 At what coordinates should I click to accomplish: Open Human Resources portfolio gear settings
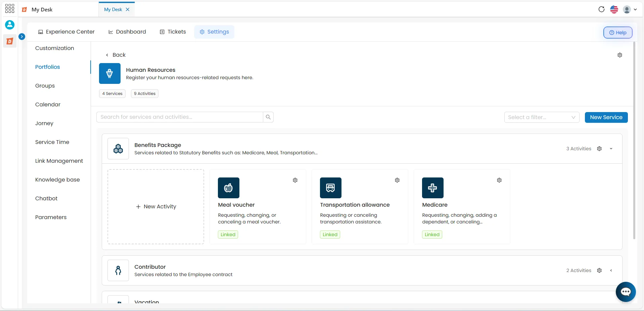(x=620, y=55)
